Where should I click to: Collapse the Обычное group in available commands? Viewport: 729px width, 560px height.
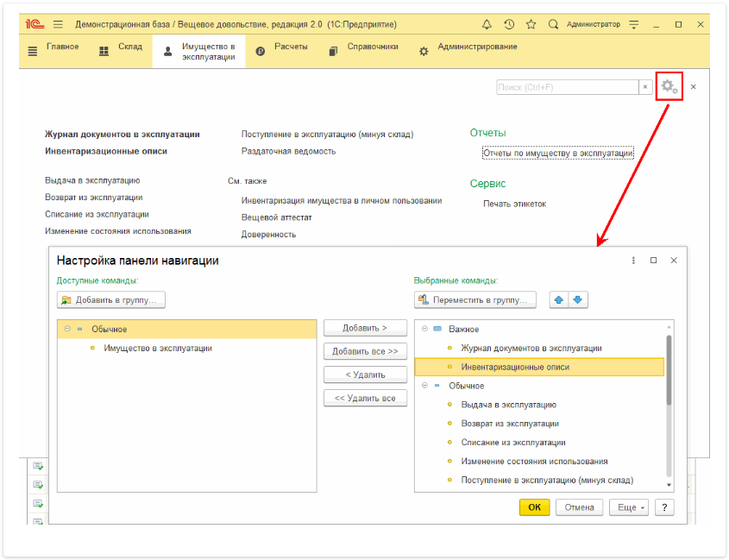[67, 329]
